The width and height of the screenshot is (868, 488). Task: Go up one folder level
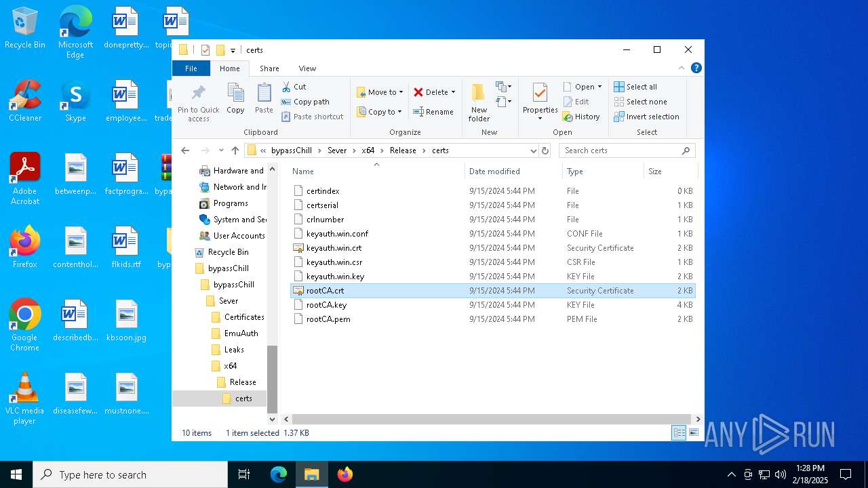pyautogui.click(x=235, y=150)
